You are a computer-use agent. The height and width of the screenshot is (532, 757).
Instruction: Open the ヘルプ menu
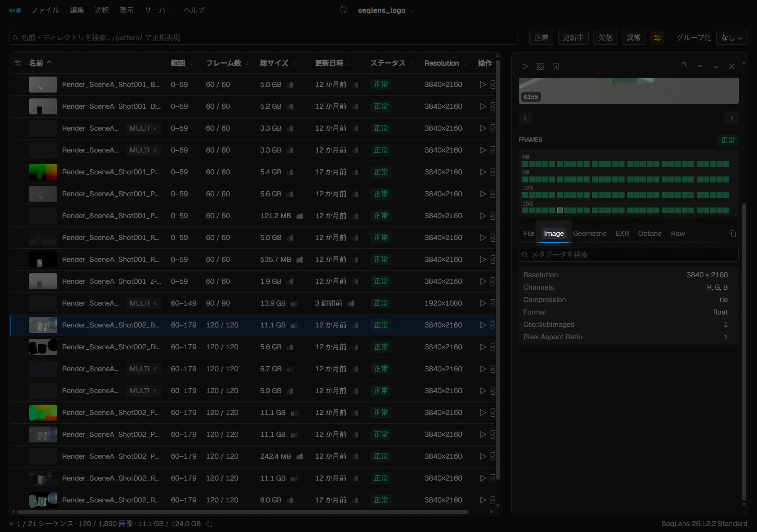194,10
